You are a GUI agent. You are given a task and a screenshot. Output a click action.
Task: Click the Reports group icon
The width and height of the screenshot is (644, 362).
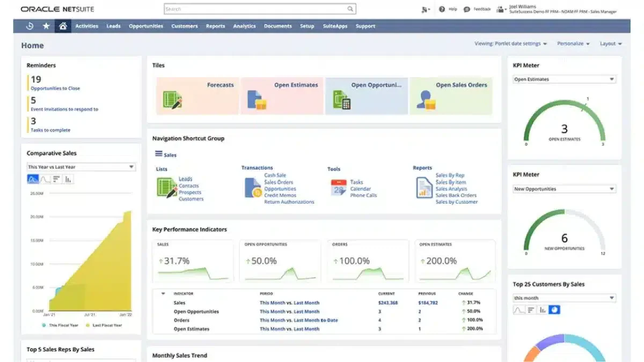[424, 188]
